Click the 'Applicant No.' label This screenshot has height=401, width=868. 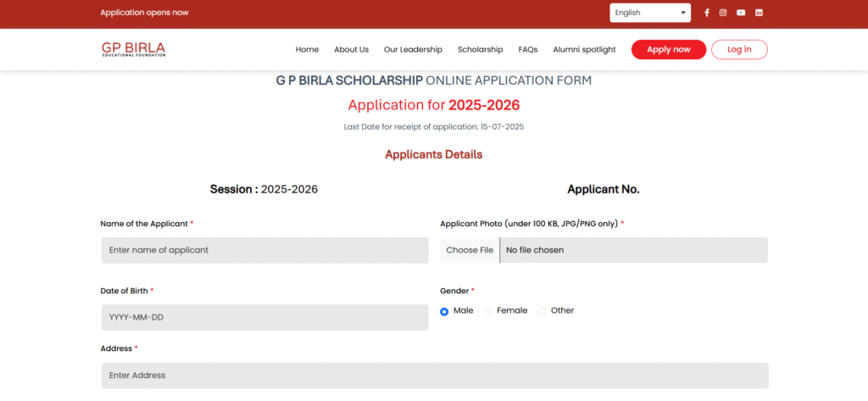pyautogui.click(x=604, y=189)
